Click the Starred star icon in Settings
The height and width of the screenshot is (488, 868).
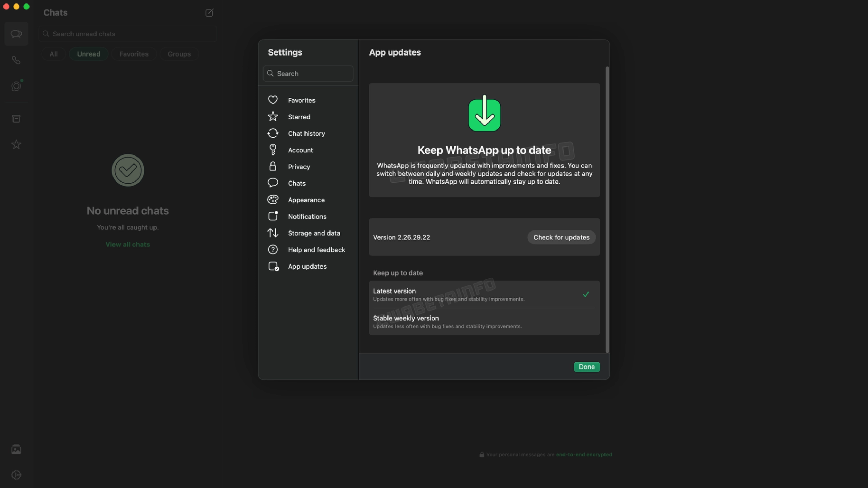[273, 117]
